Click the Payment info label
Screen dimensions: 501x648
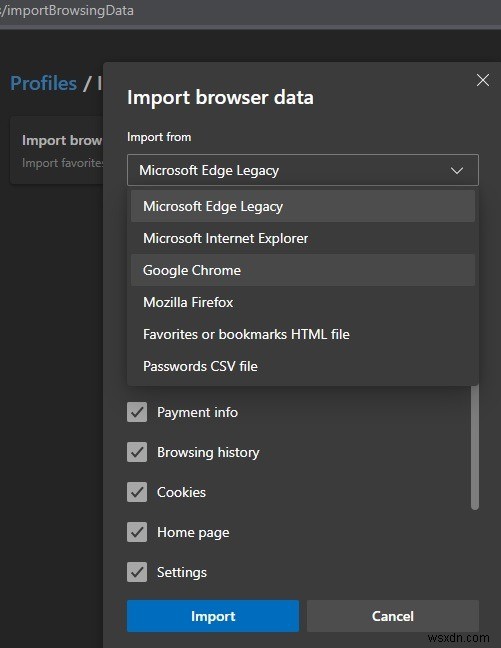pos(197,412)
